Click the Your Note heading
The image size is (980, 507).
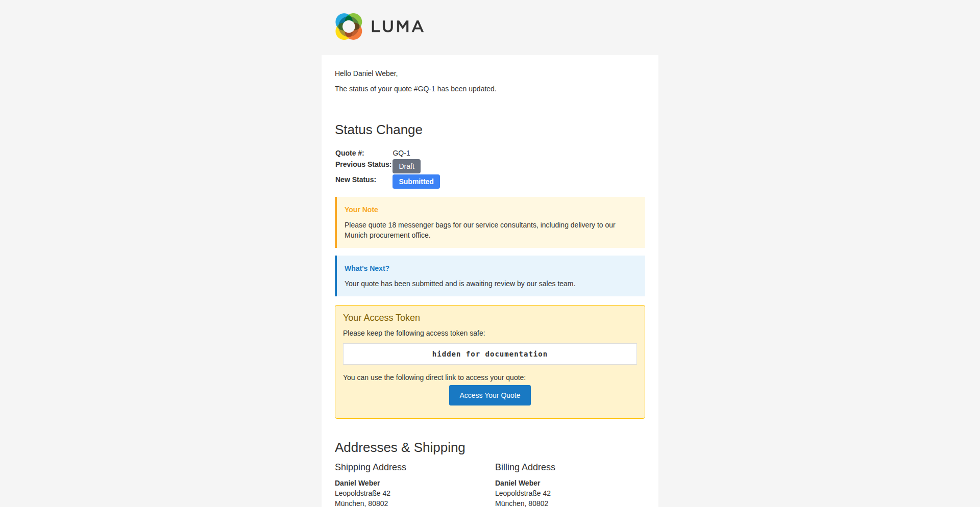(361, 210)
